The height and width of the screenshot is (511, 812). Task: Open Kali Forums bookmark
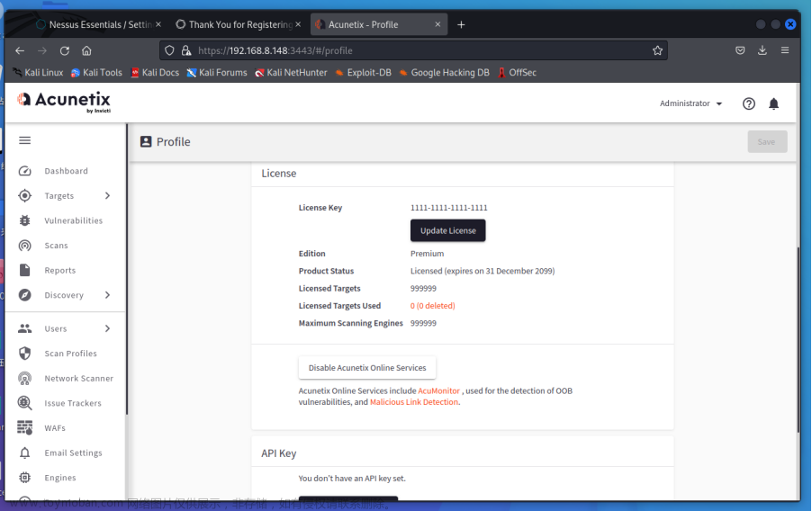click(x=217, y=73)
